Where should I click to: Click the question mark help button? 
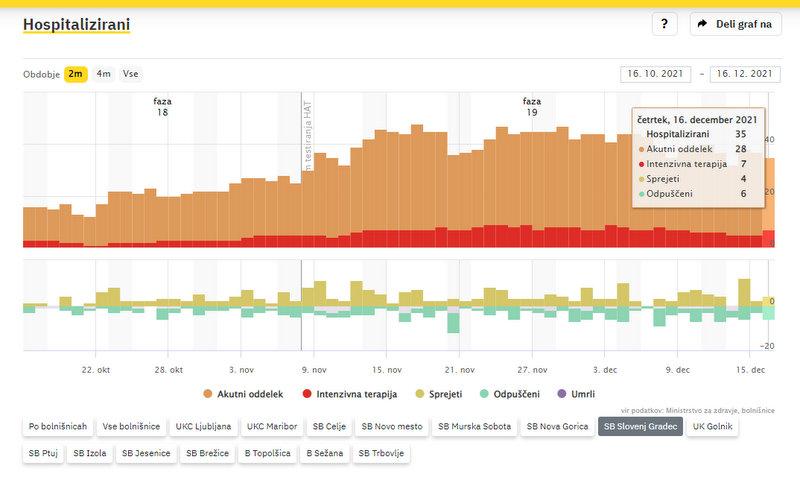pos(665,24)
